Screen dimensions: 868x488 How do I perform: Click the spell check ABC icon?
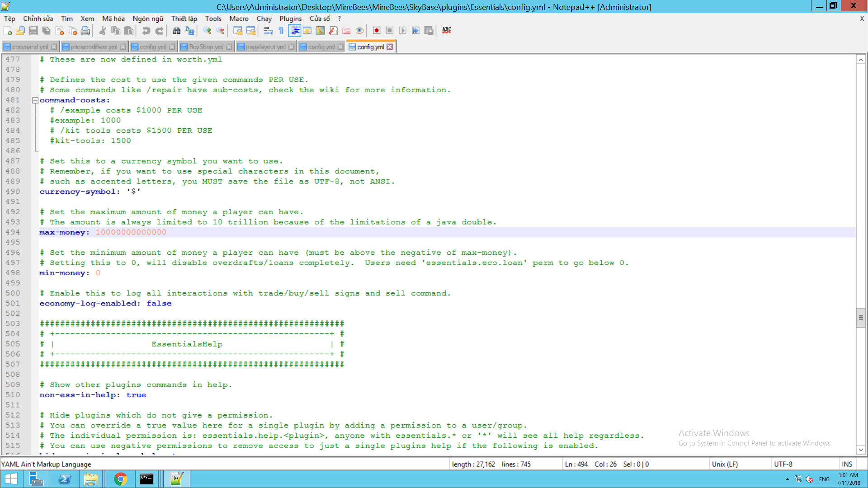(447, 30)
